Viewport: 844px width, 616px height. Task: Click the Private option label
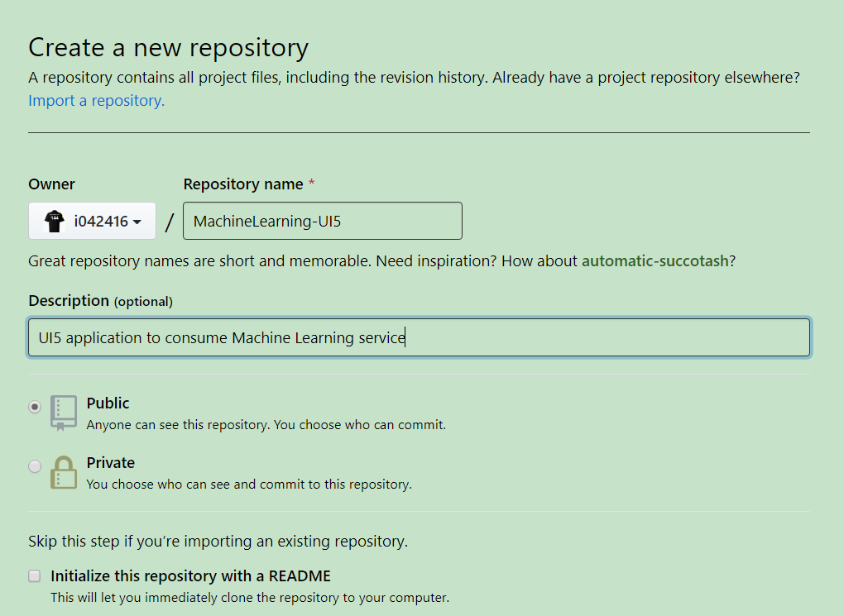click(110, 463)
